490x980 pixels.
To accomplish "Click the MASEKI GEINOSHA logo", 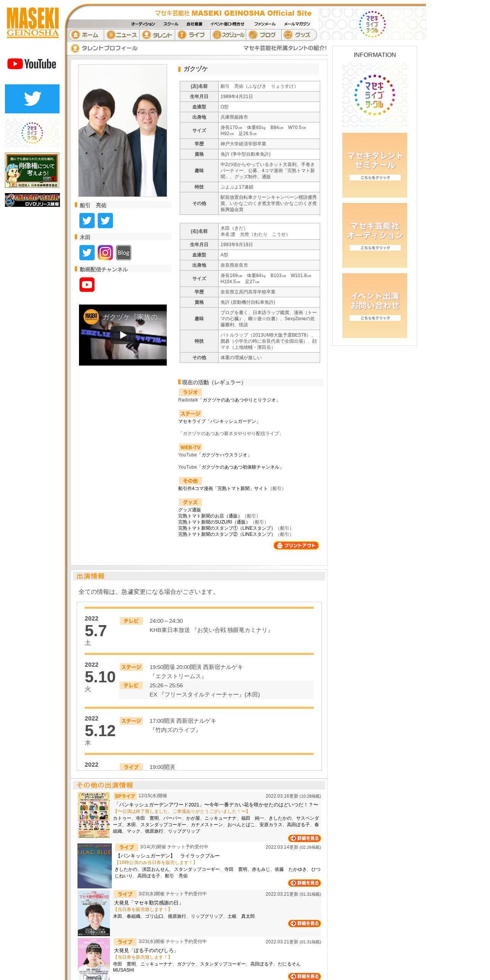I will coord(32,23).
